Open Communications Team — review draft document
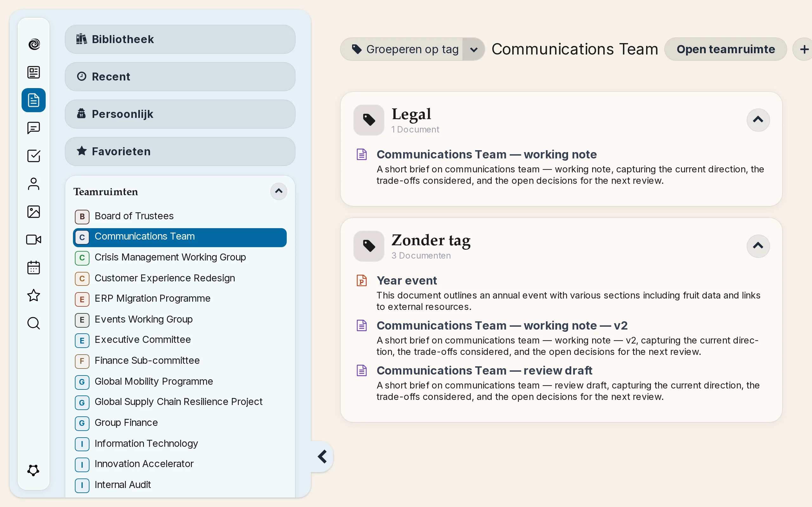 point(484,370)
